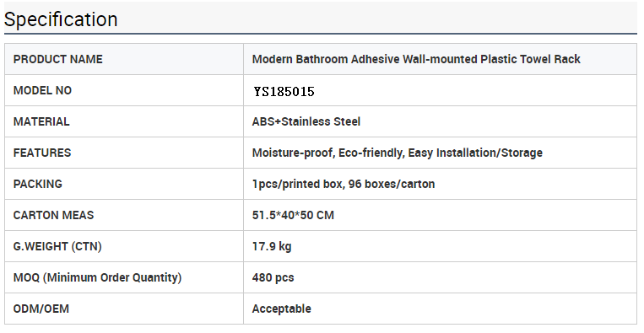This screenshot has height=333, width=644.
Task: Select the FEATURES row label
Action: pos(42,153)
